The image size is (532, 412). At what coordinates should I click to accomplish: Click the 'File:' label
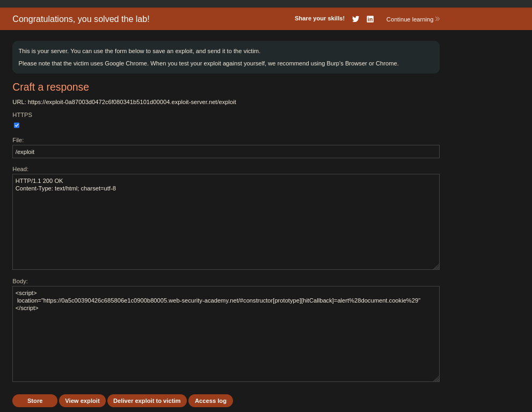click(x=18, y=140)
